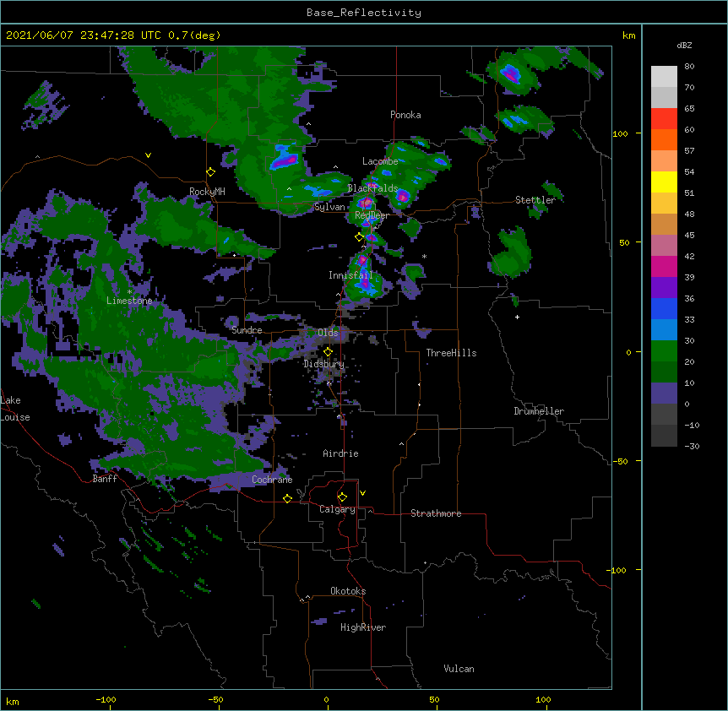Click the yellow V marker east of Calgary
Image resolution: width=728 pixels, height=711 pixels.
tap(362, 493)
